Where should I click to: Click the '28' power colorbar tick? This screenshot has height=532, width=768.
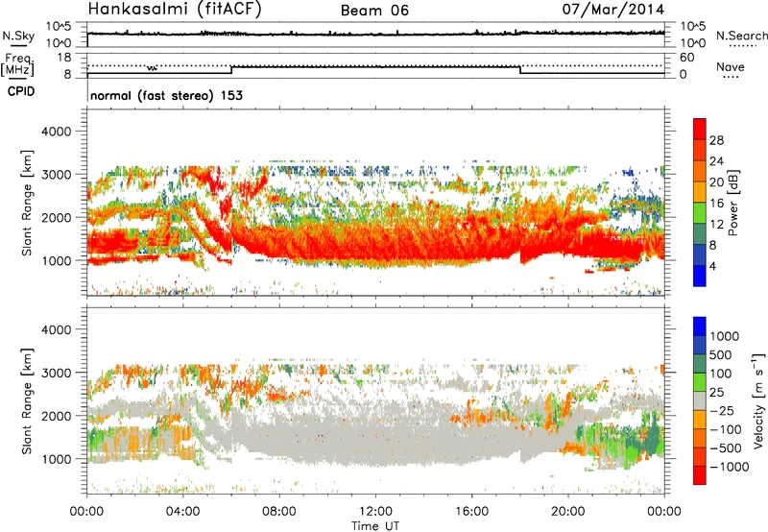(x=716, y=140)
